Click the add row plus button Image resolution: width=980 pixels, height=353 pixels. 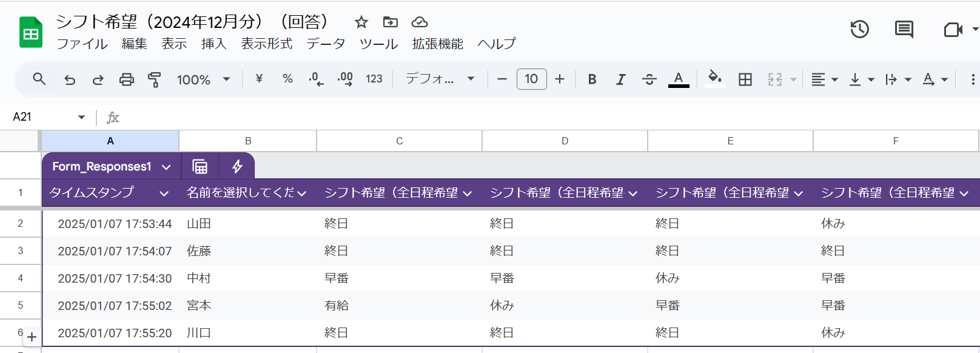click(32, 337)
